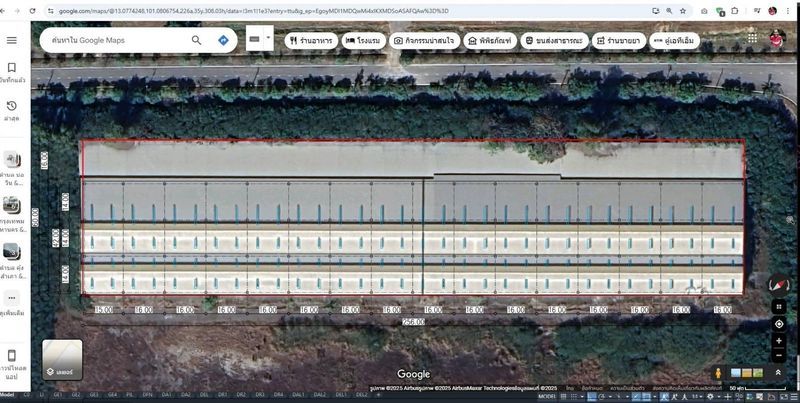Click the blue directions icon
This screenshot has width=800, height=403.
click(223, 41)
